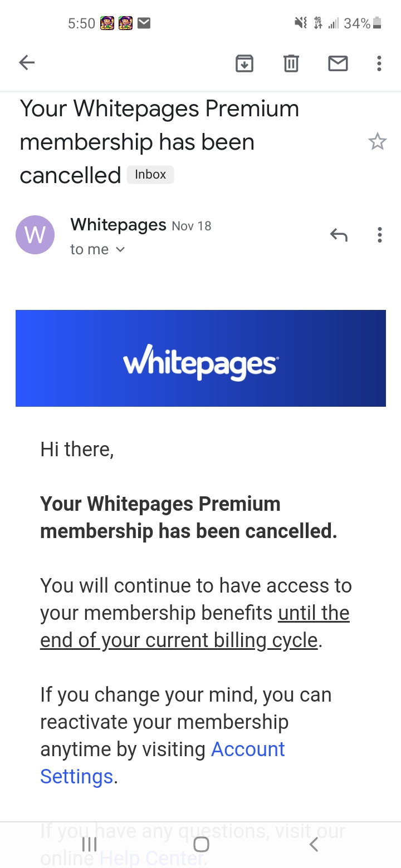Open the Account Settings link

coord(247,749)
